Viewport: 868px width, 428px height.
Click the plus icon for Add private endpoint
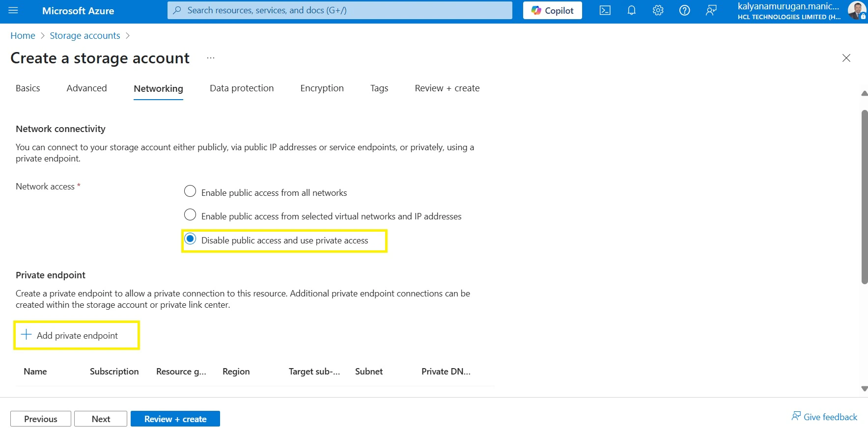click(x=26, y=335)
